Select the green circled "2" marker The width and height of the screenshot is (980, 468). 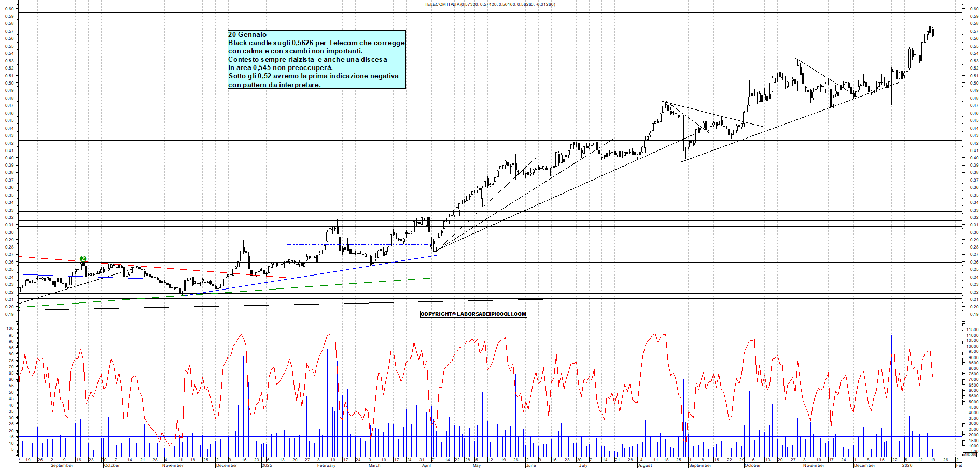(82, 258)
